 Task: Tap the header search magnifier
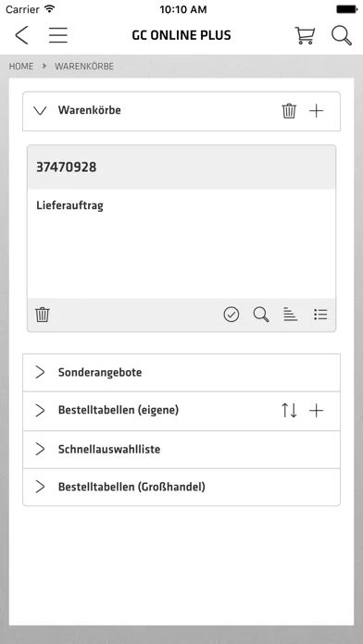click(342, 35)
